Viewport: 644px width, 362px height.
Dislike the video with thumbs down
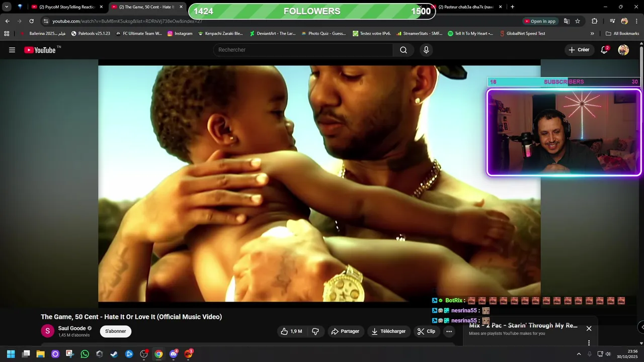tap(315, 331)
